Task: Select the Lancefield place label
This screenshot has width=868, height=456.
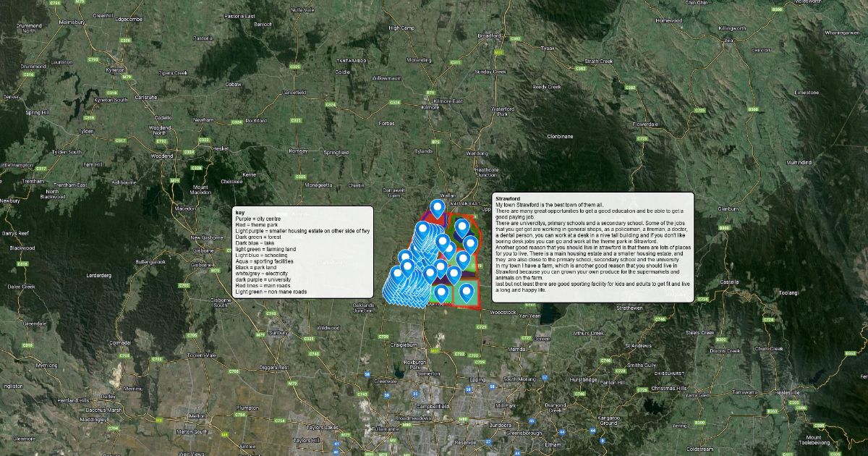Action: tap(294, 93)
